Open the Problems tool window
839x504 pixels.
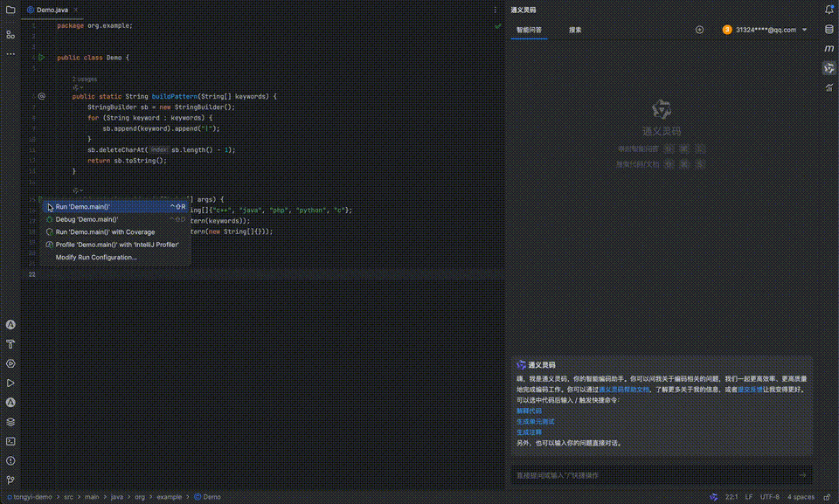click(x=10, y=460)
